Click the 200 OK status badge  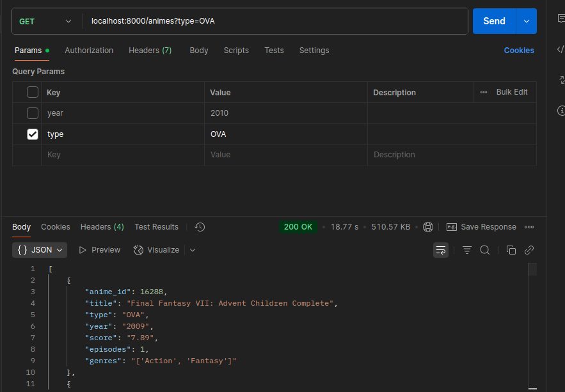pyautogui.click(x=298, y=227)
